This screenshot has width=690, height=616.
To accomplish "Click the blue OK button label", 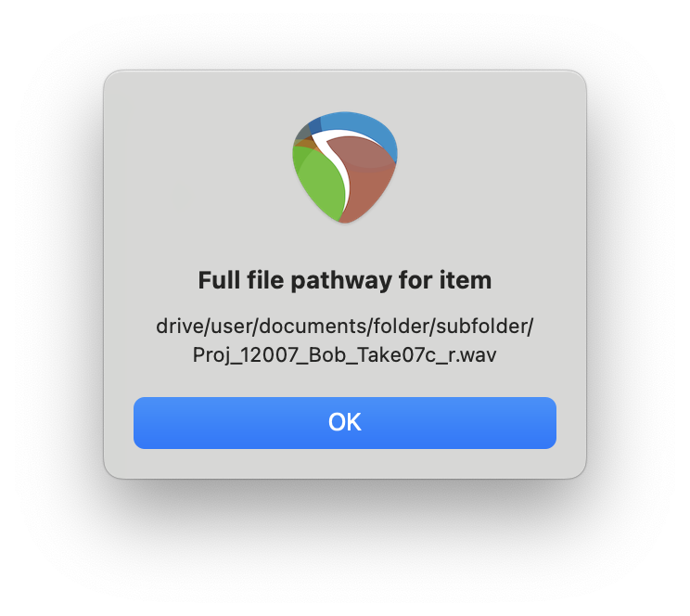I will pos(345,422).
